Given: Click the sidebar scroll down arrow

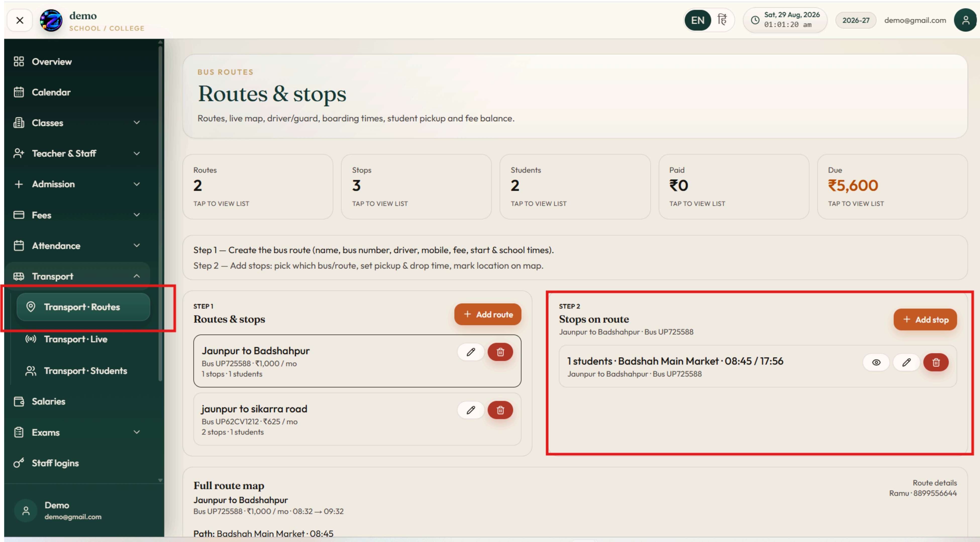Looking at the screenshot, I should 160,480.
